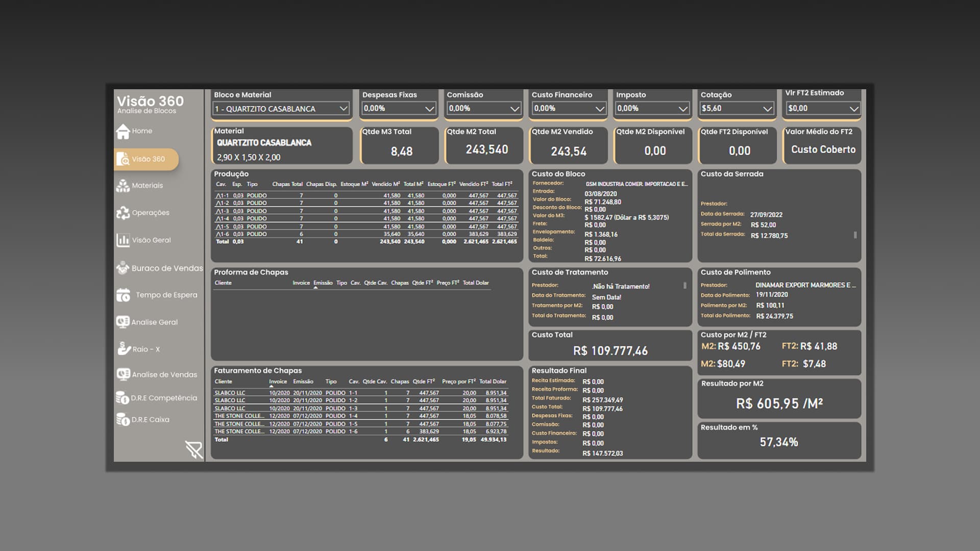Open D.R.E Competência report
Screen dimensions: 980x551
tap(164, 398)
